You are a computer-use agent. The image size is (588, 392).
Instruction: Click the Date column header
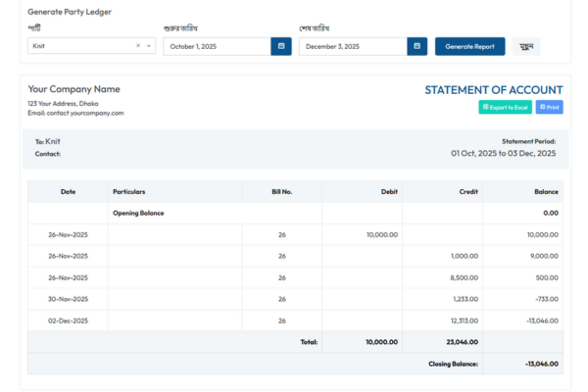click(68, 191)
